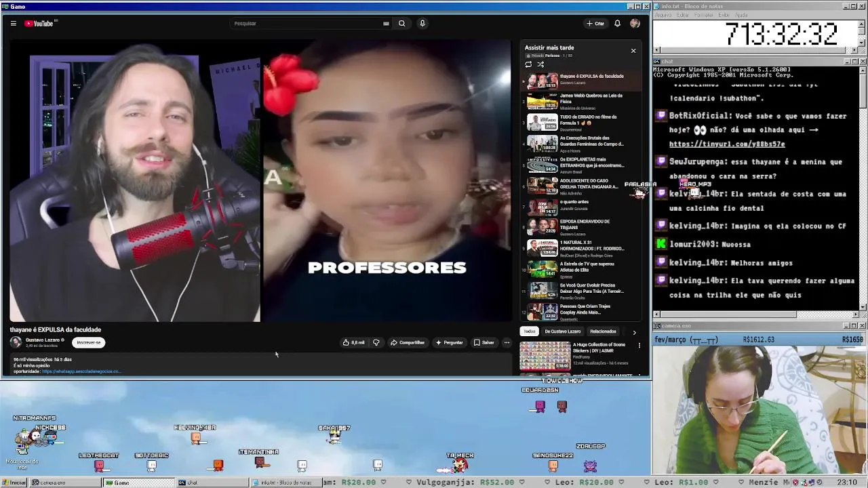
Task: Start voice search with microphone icon
Action: [422, 23]
